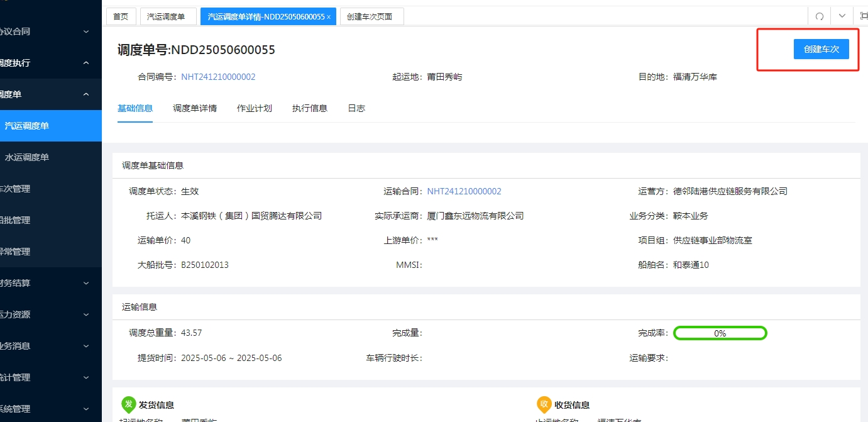
Task: Click the blue 创建车次 button
Action: (x=821, y=49)
